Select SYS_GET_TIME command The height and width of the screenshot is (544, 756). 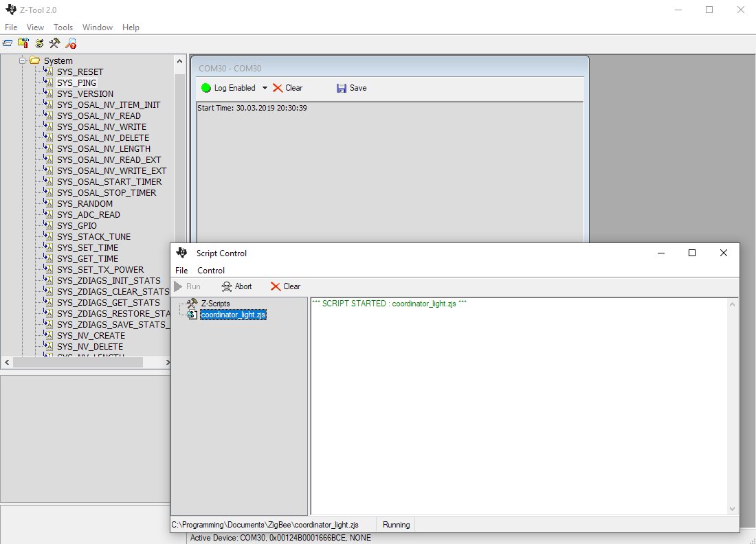[87, 259]
